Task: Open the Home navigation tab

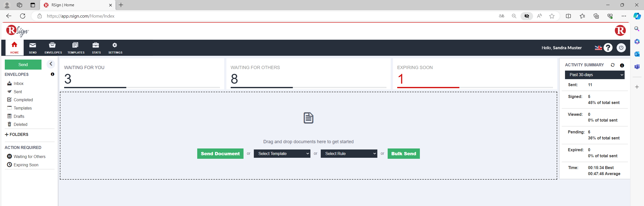Action: click(14, 48)
